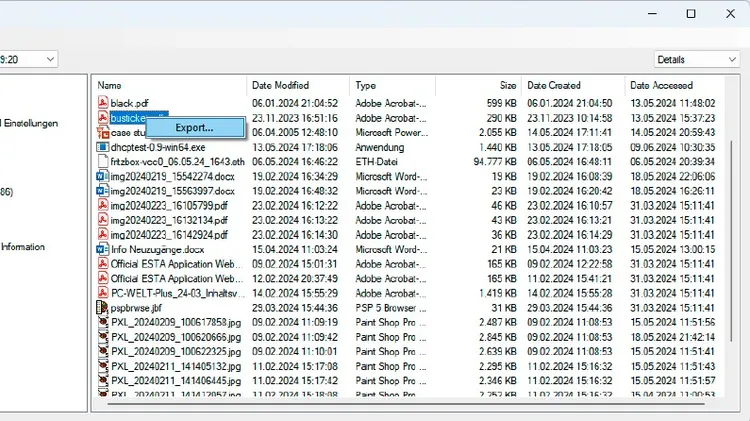The image size is (750, 421).
Task: Maximize the window
Action: (x=691, y=13)
